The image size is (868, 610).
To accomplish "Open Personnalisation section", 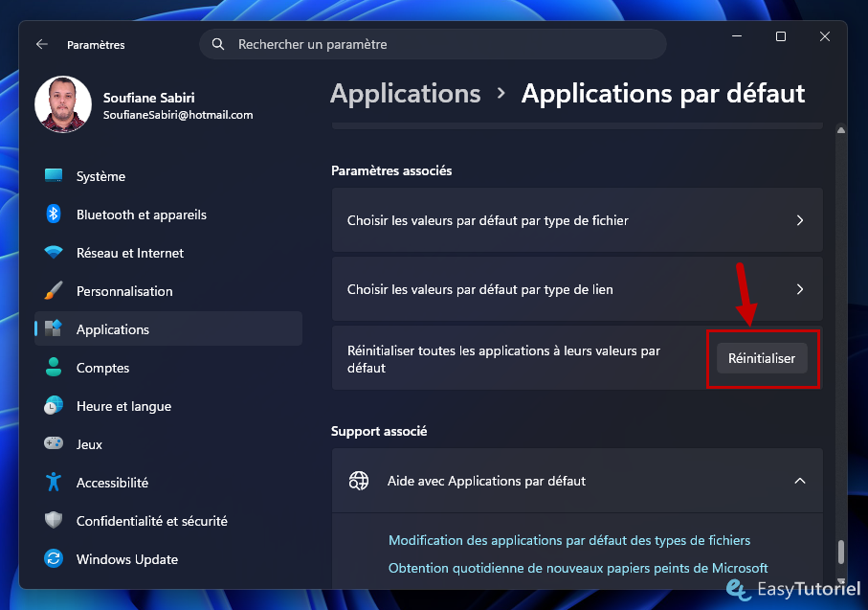I will [168, 291].
